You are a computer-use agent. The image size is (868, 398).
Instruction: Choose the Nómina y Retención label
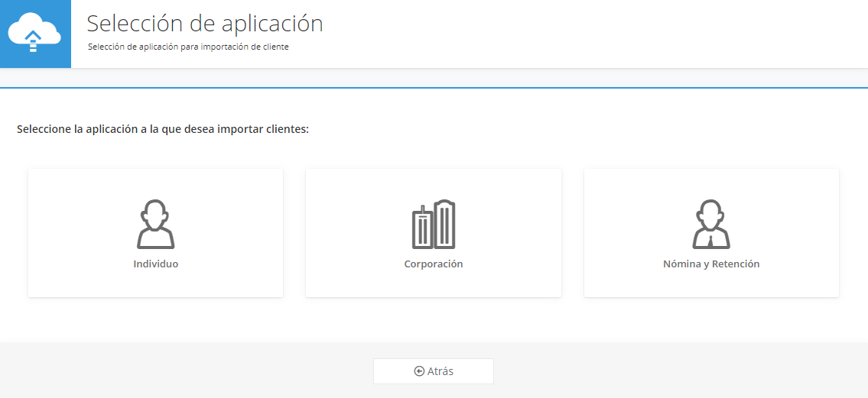[711, 264]
